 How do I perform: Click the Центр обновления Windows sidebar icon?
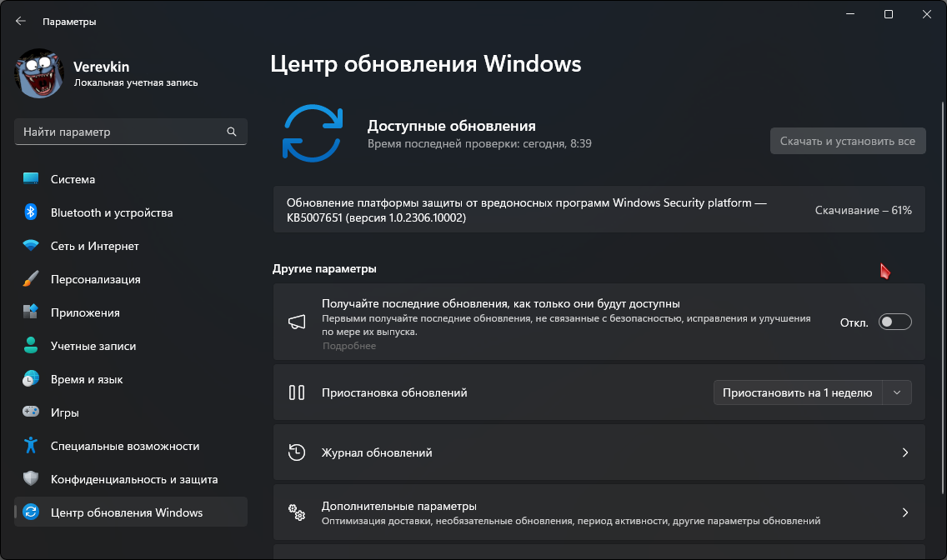(x=31, y=512)
